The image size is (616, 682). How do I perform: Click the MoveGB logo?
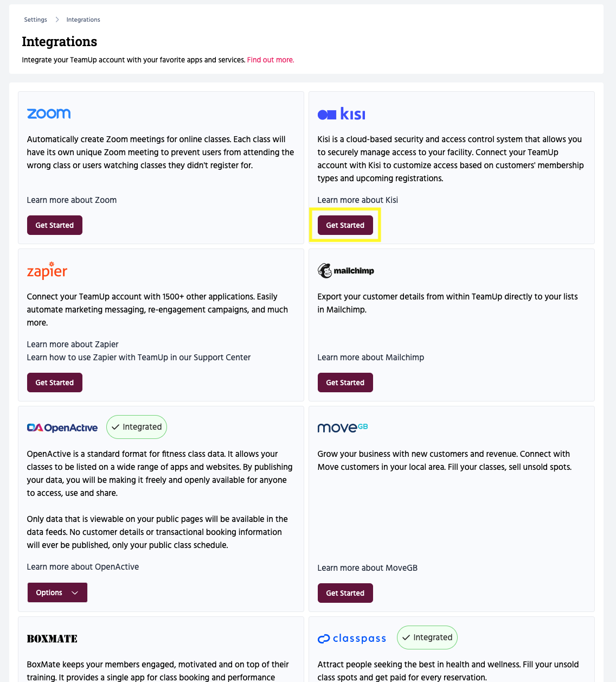coord(342,428)
